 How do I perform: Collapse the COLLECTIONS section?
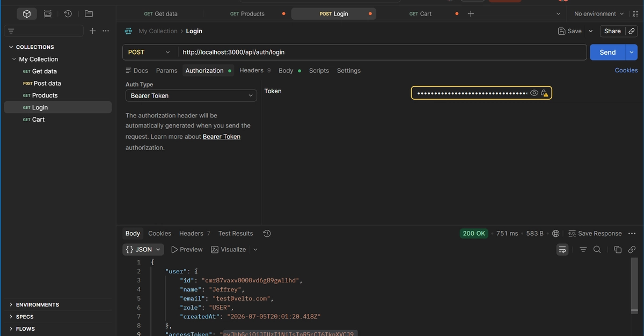click(x=11, y=47)
